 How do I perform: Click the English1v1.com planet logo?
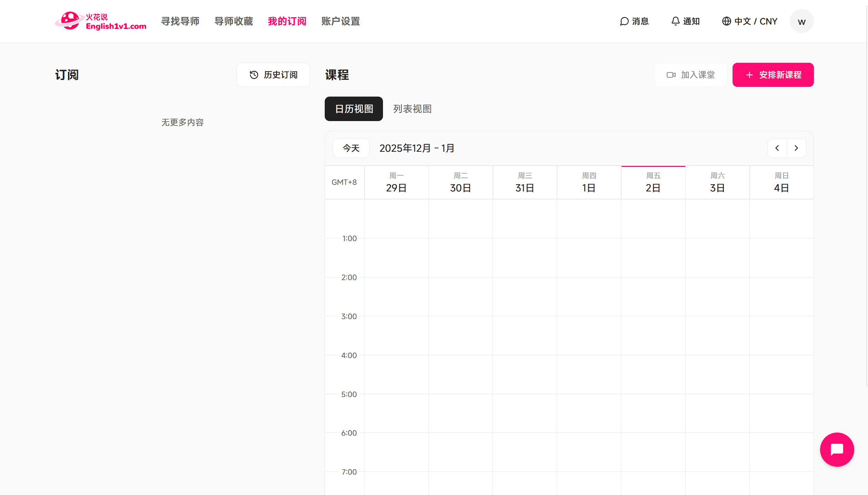[70, 21]
